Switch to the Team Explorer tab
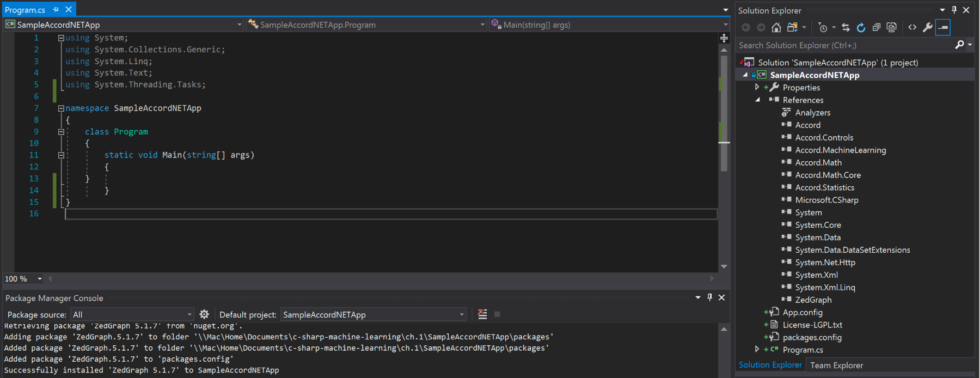The width and height of the screenshot is (980, 378). point(836,365)
